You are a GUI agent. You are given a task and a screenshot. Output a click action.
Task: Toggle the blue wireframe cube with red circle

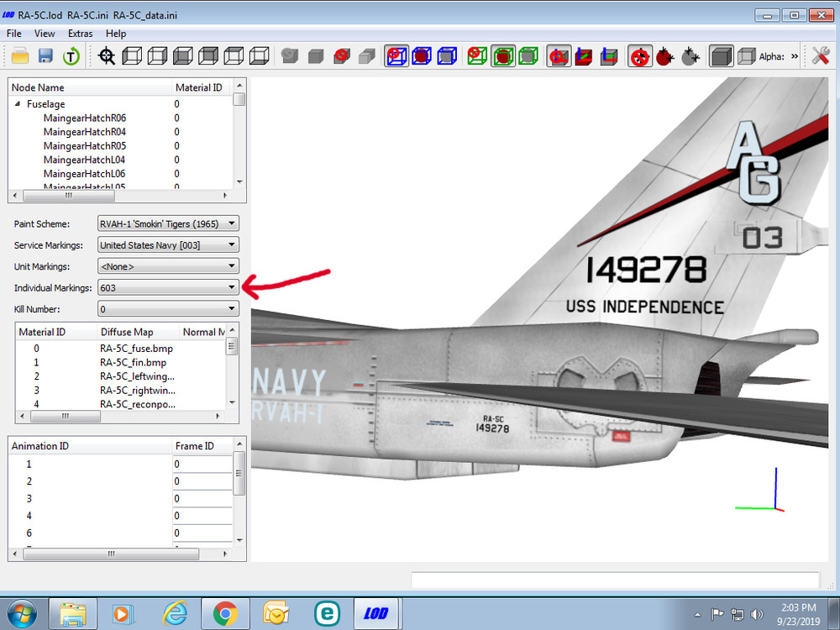(x=396, y=55)
